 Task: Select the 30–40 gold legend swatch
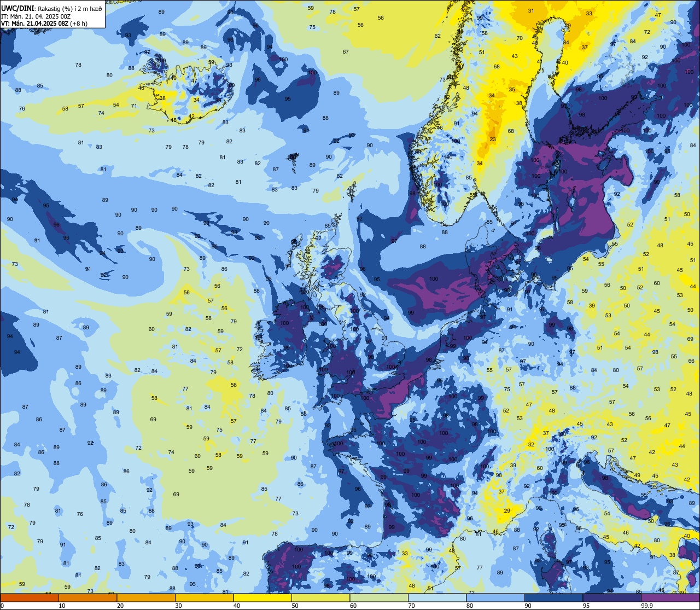pos(205,597)
